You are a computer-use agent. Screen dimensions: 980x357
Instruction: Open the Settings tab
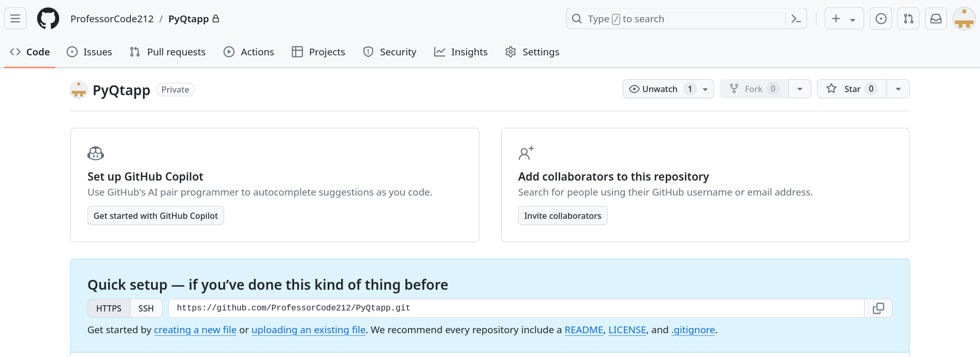pos(532,52)
